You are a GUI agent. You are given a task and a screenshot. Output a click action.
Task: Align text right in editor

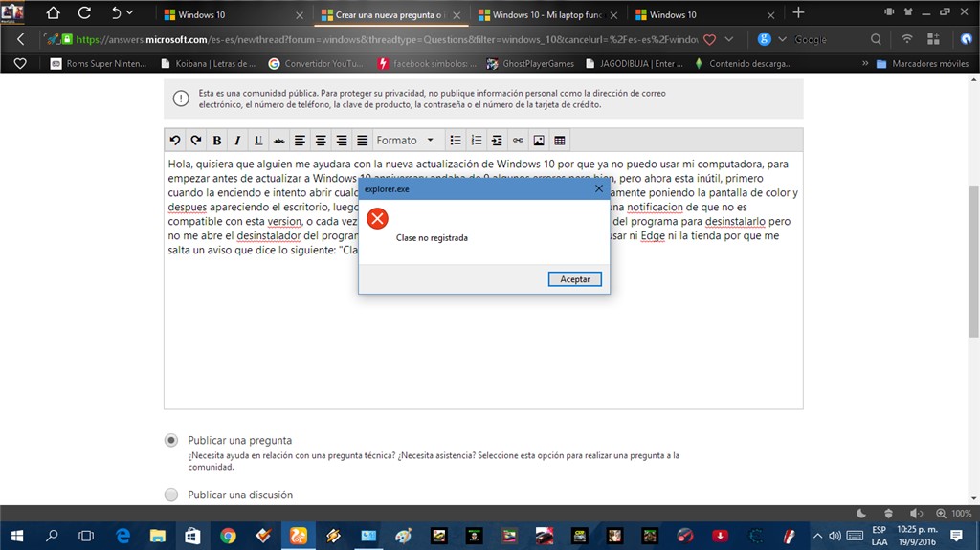pyautogui.click(x=342, y=141)
